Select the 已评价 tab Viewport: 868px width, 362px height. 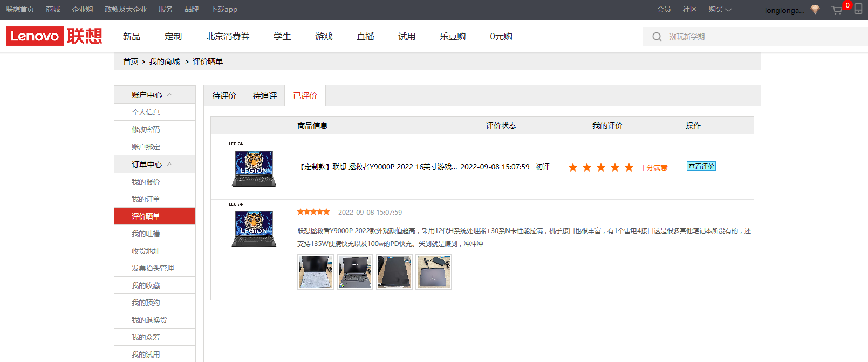click(x=305, y=95)
